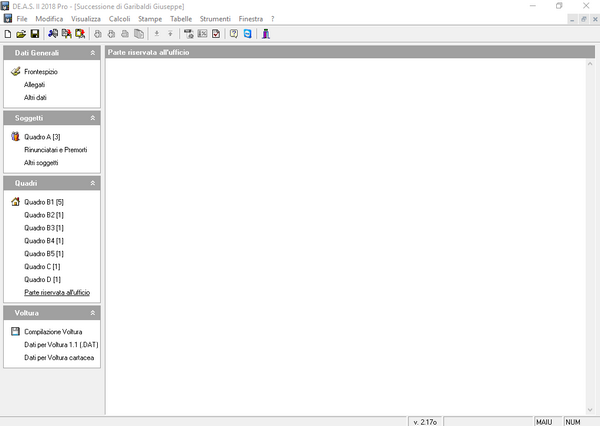Collapse the Soggetti panel
600x426 pixels.
(x=93, y=118)
